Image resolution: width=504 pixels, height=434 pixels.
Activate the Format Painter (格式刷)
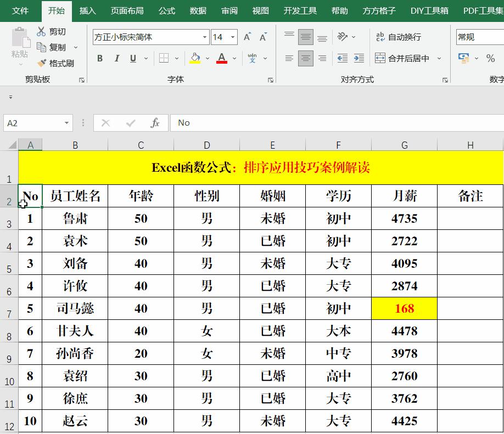tap(42, 63)
